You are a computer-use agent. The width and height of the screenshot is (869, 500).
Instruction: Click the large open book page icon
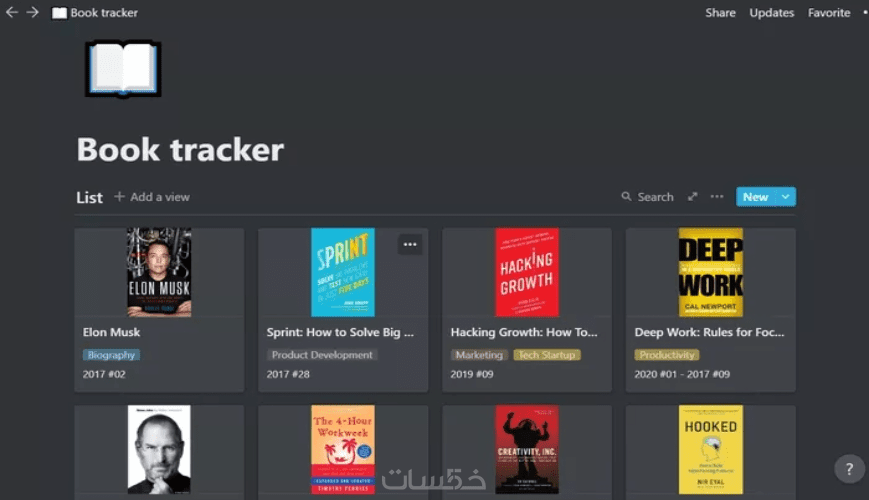[x=123, y=69]
